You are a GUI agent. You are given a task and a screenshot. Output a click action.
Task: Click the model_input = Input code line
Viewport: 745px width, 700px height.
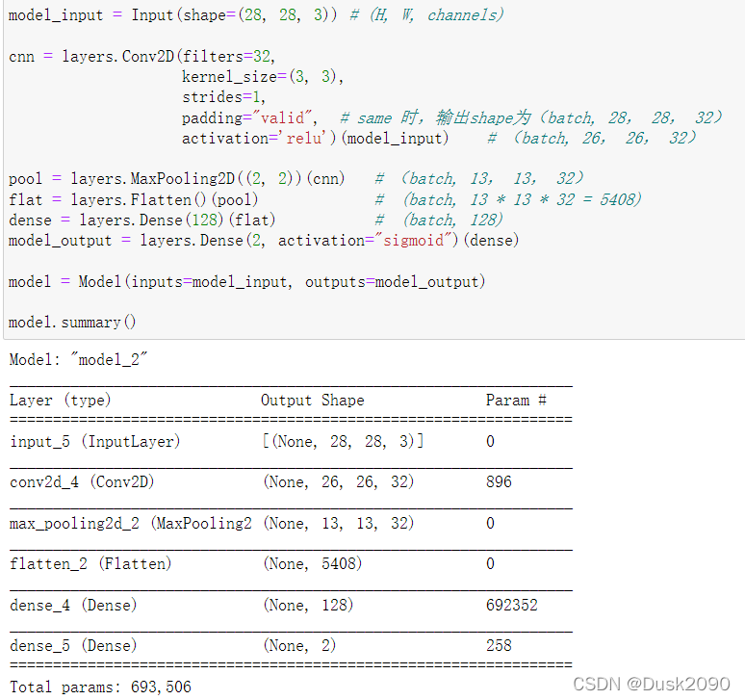coord(256,15)
